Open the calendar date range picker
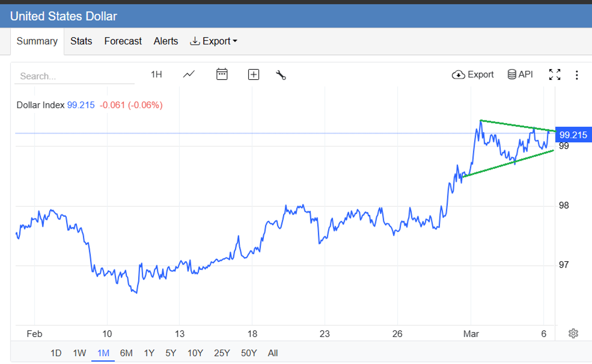This screenshot has width=592, height=364. 222,74
